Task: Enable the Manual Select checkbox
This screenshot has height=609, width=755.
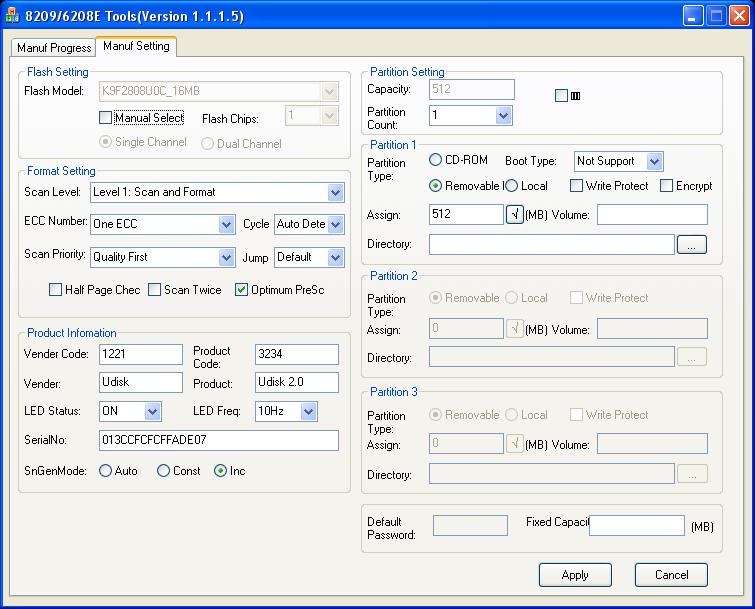Action: [x=106, y=118]
